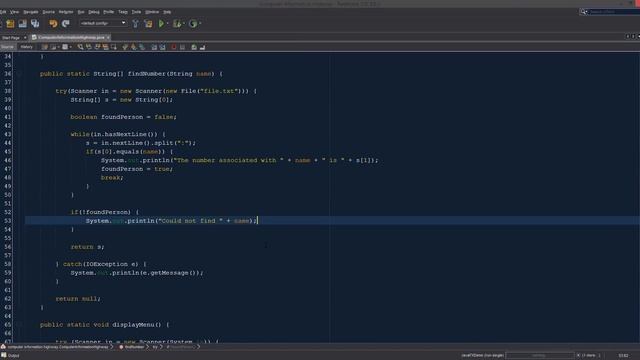This screenshot has height=360, width=640.
Task: Expand the Run Project dropdown arrow
Action: pyautogui.click(x=167, y=24)
